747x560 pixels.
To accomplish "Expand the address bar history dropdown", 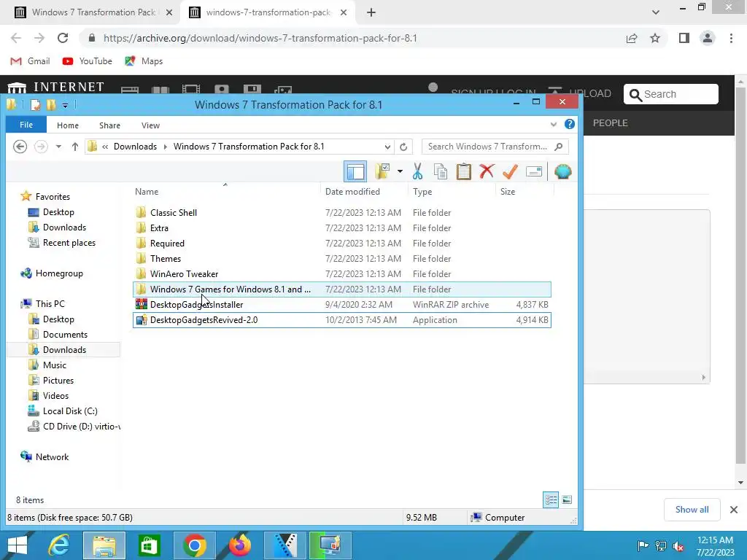I will 387,147.
